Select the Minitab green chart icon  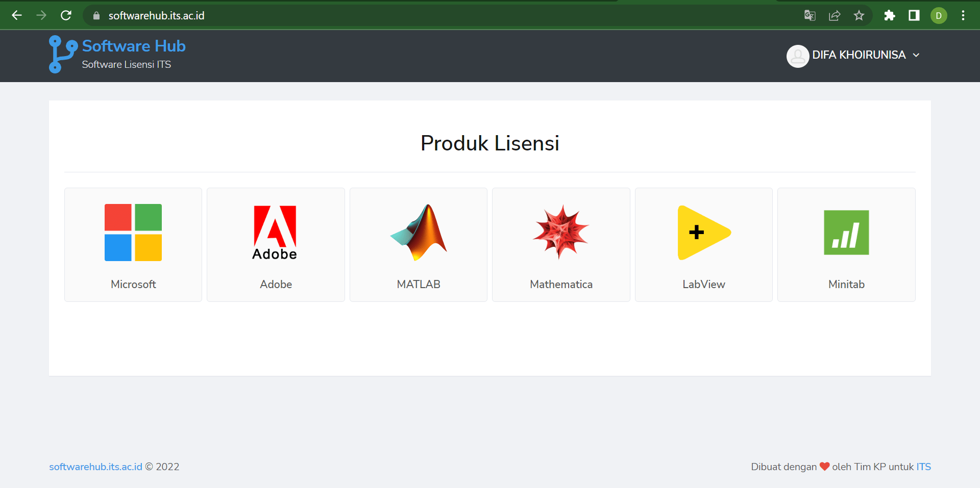tap(846, 233)
